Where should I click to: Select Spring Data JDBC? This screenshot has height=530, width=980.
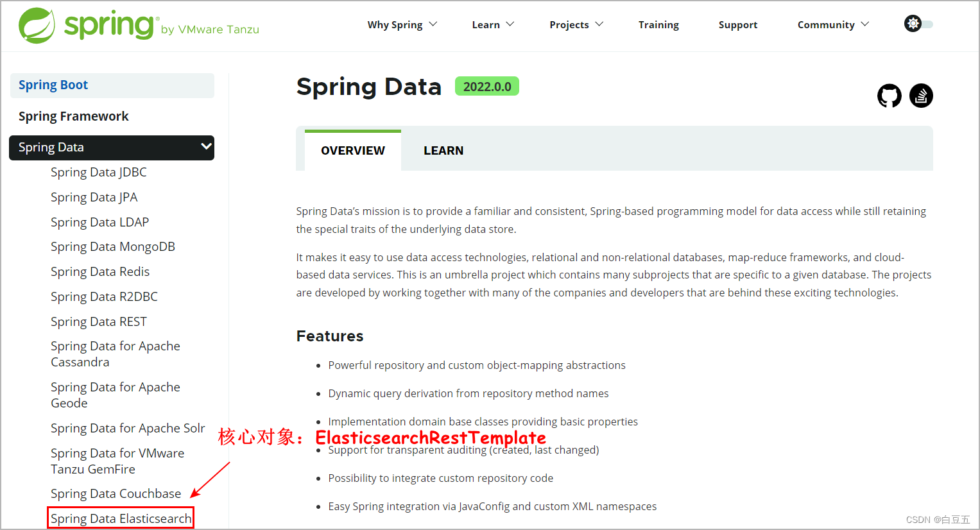coord(99,172)
